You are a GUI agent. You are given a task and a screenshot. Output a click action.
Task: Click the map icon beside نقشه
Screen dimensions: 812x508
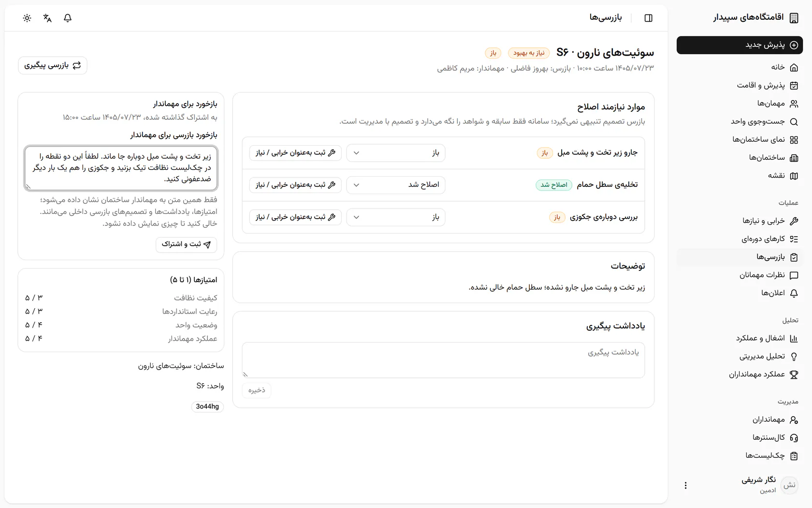coord(794,176)
